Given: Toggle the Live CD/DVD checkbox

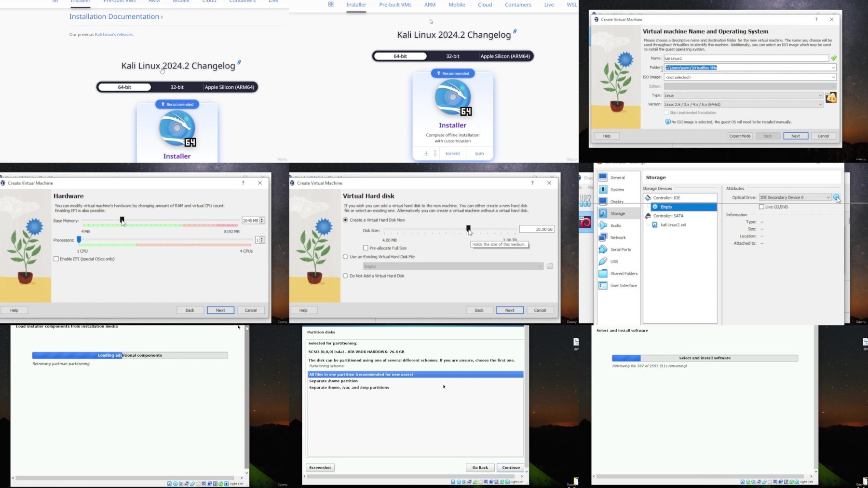Looking at the screenshot, I should [761, 207].
